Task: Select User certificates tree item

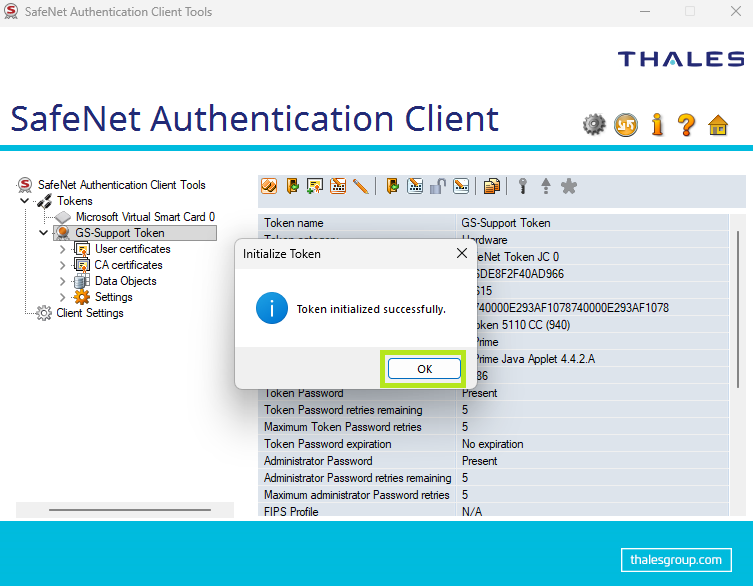Action: (x=133, y=249)
